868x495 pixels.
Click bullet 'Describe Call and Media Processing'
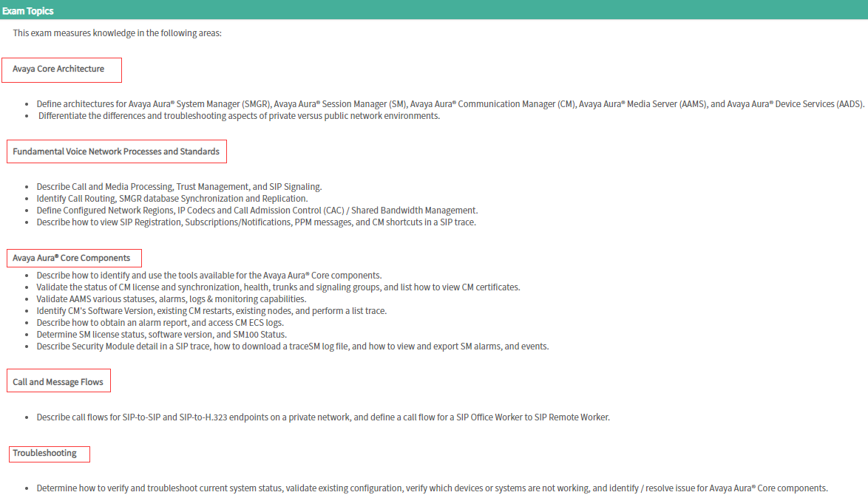(179, 187)
